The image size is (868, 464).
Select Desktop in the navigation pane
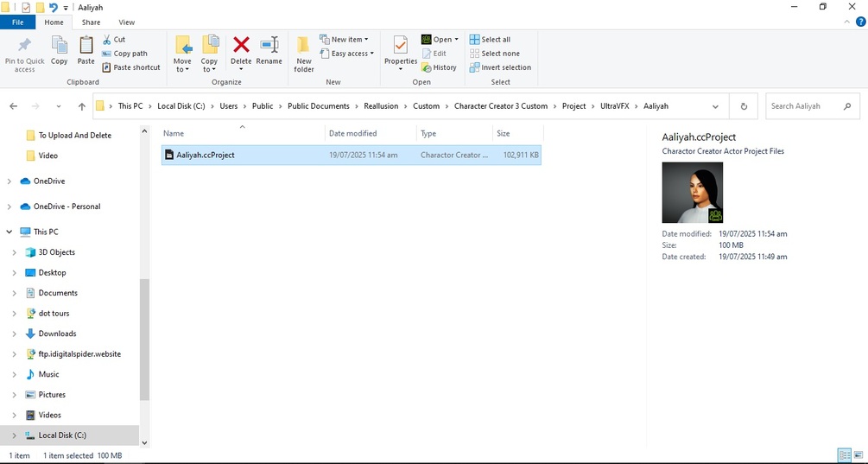tap(52, 273)
